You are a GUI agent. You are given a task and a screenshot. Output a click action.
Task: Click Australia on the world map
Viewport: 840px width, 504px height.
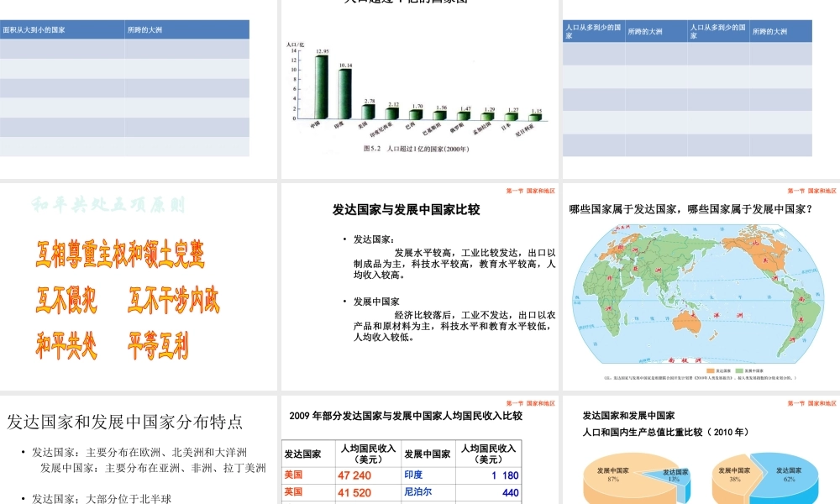[687, 323]
